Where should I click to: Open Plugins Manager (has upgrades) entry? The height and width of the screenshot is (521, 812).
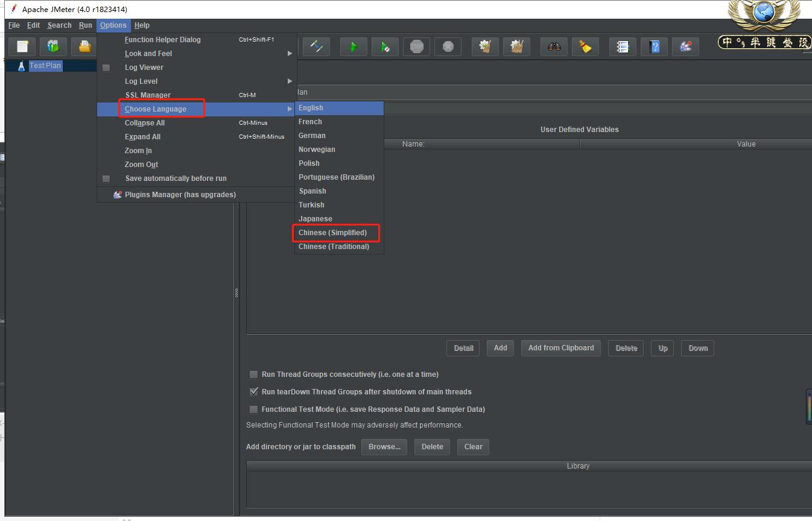pyautogui.click(x=197, y=195)
